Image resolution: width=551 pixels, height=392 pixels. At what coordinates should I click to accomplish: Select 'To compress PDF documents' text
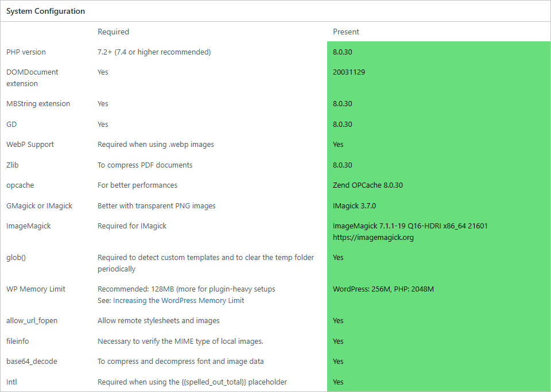coord(145,165)
